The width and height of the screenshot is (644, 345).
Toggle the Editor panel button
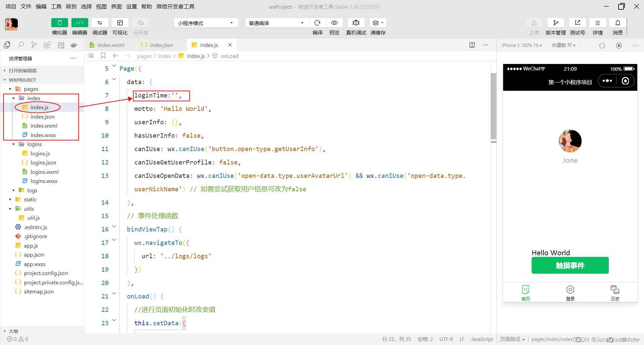coord(79,23)
